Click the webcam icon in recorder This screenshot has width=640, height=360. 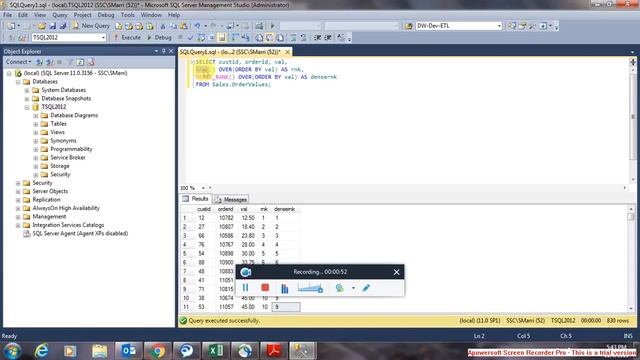[x=339, y=288]
